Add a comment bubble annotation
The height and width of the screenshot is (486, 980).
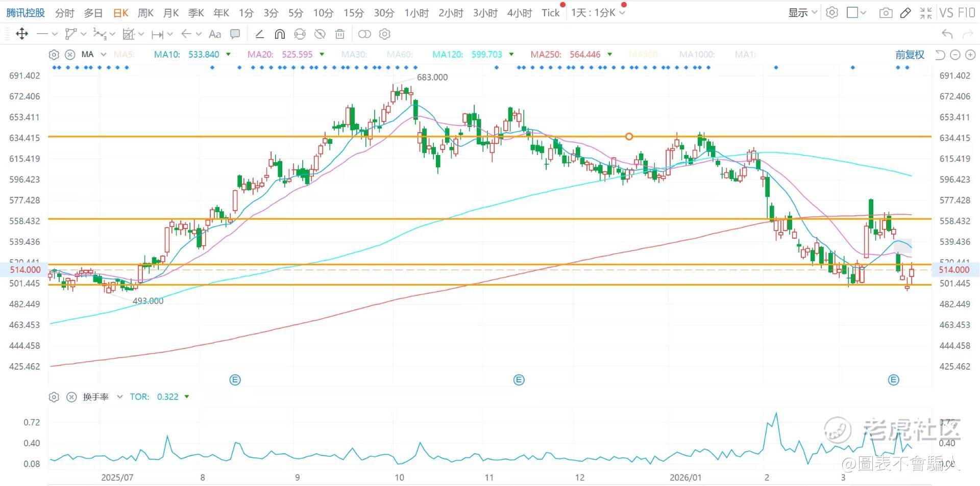click(235, 34)
